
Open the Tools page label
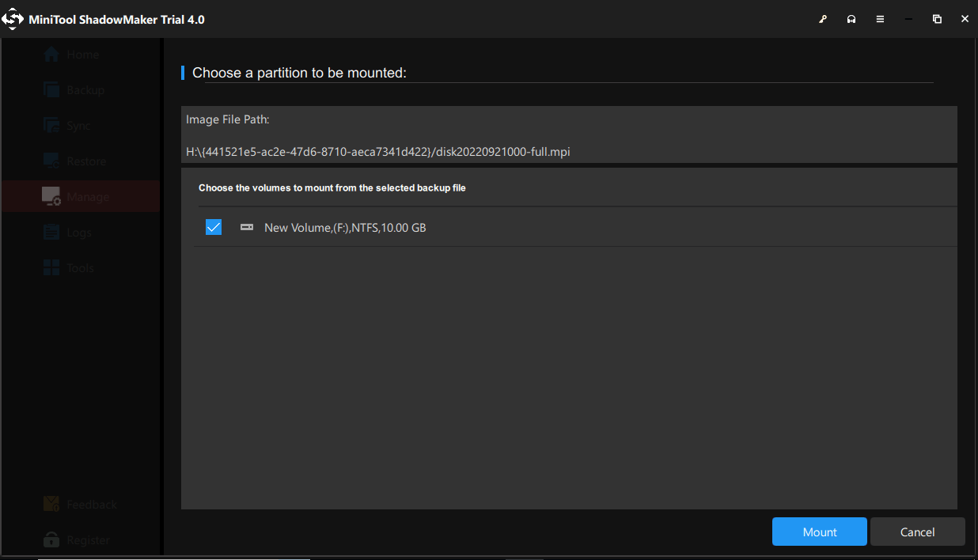tap(81, 268)
